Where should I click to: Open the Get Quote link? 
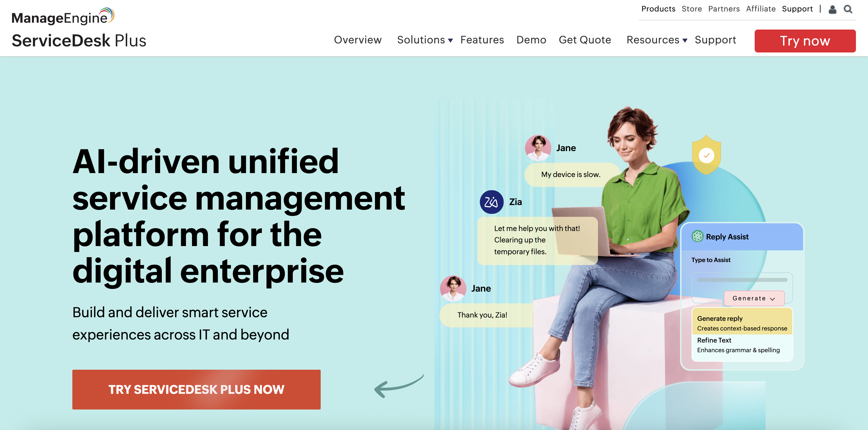pyautogui.click(x=585, y=40)
